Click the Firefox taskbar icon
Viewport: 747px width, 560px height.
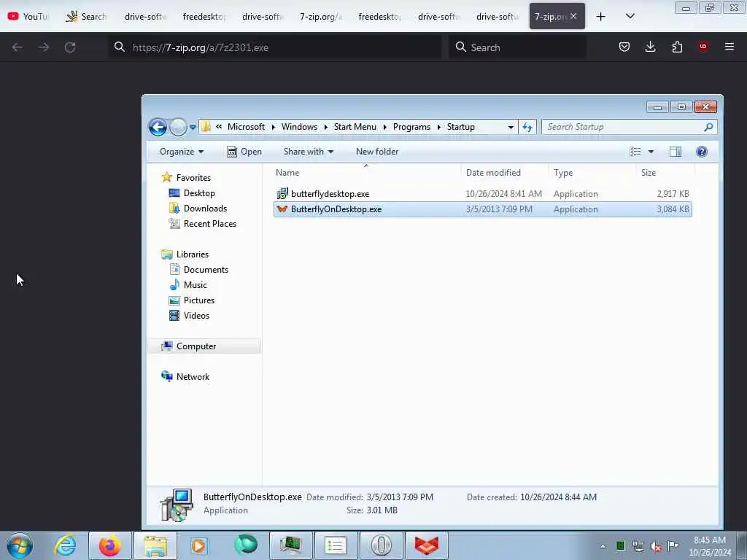[x=109, y=545]
